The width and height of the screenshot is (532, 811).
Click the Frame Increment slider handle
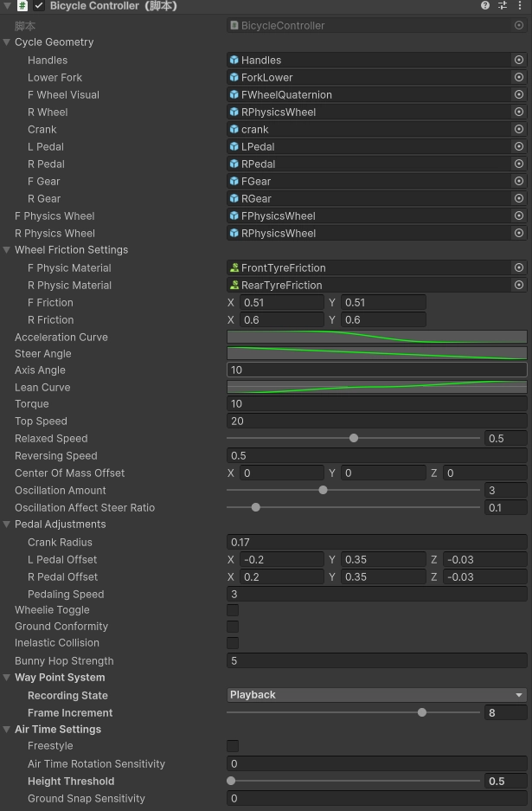click(x=422, y=712)
